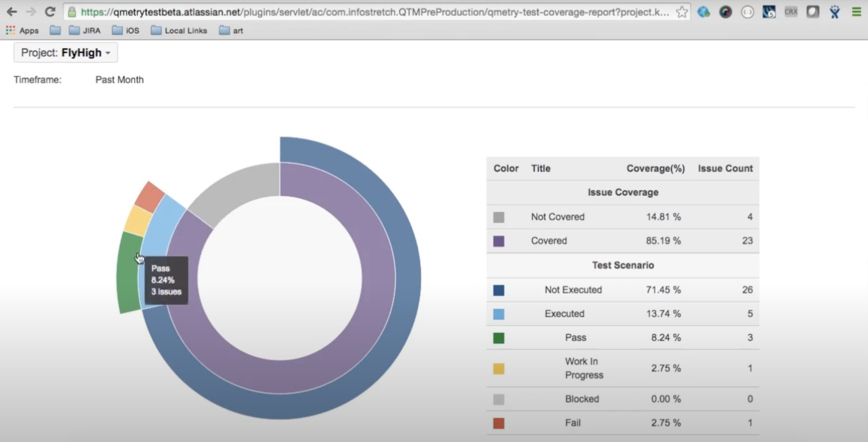This screenshot has height=442, width=868.
Task: Click the Pass green color swatch
Action: (499, 338)
